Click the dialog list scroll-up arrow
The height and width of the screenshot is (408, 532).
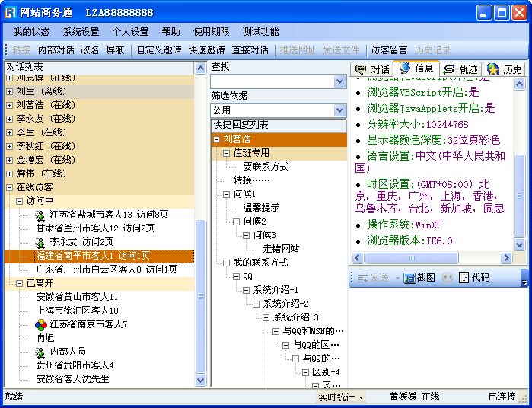(200, 69)
